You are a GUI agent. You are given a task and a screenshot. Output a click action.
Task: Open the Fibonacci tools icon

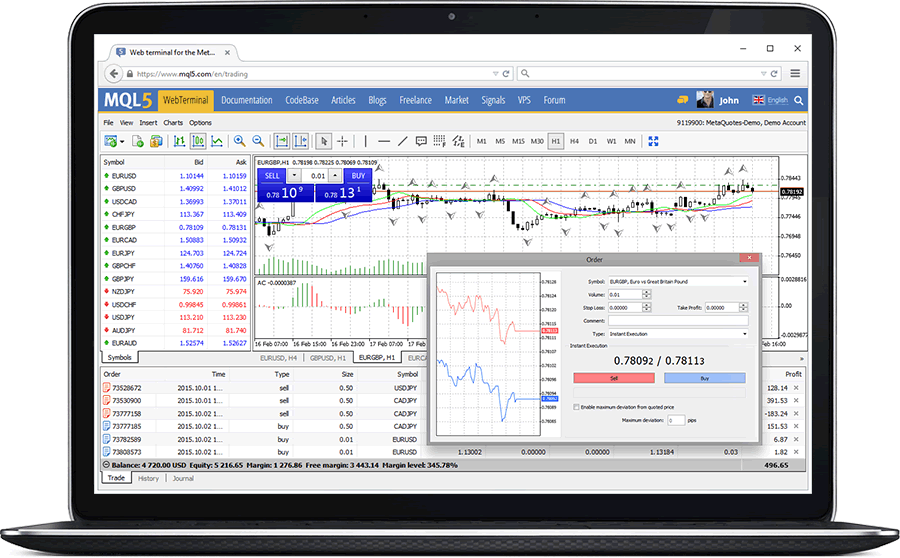click(x=440, y=141)
